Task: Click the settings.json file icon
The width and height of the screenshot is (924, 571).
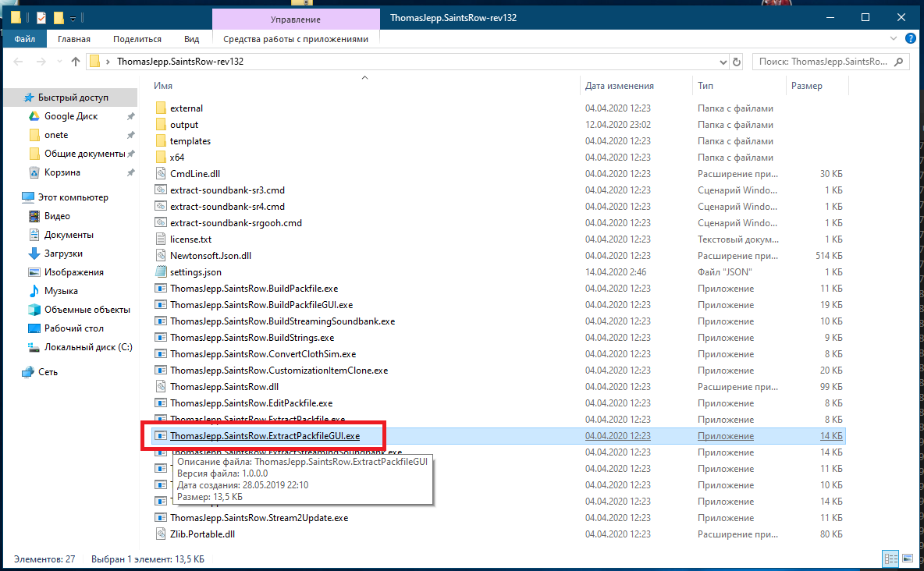Action: click(x=160, y=272)
